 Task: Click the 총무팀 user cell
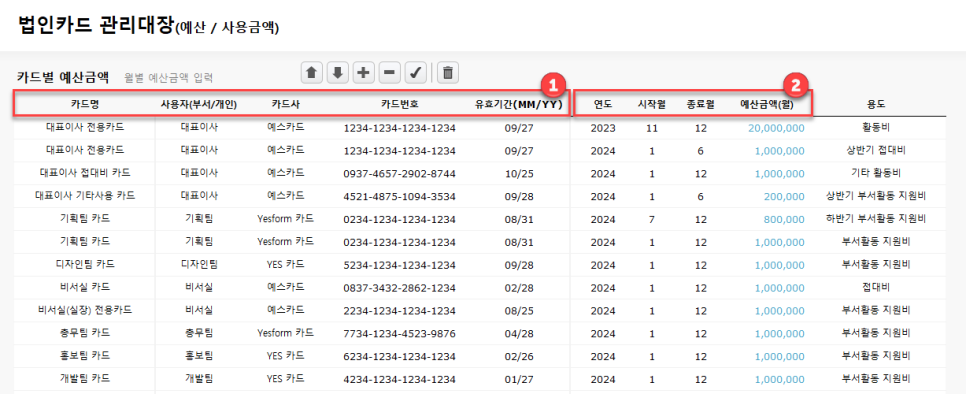coord(199,333)
